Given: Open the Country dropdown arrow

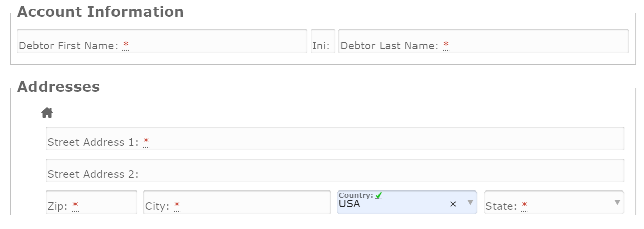Looking at the screenshot, I should click(470, 203).
